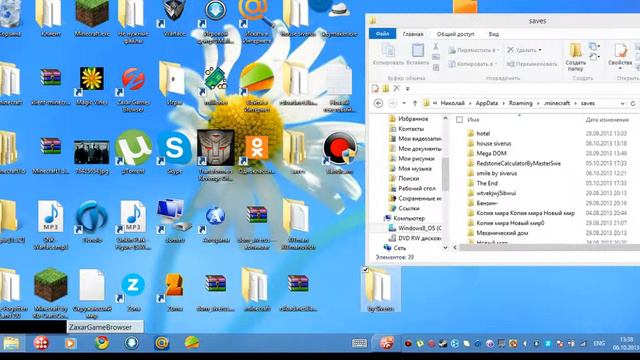Select The End folder
The height and width of the screenshot is (360, 640).
pos(487,183)
